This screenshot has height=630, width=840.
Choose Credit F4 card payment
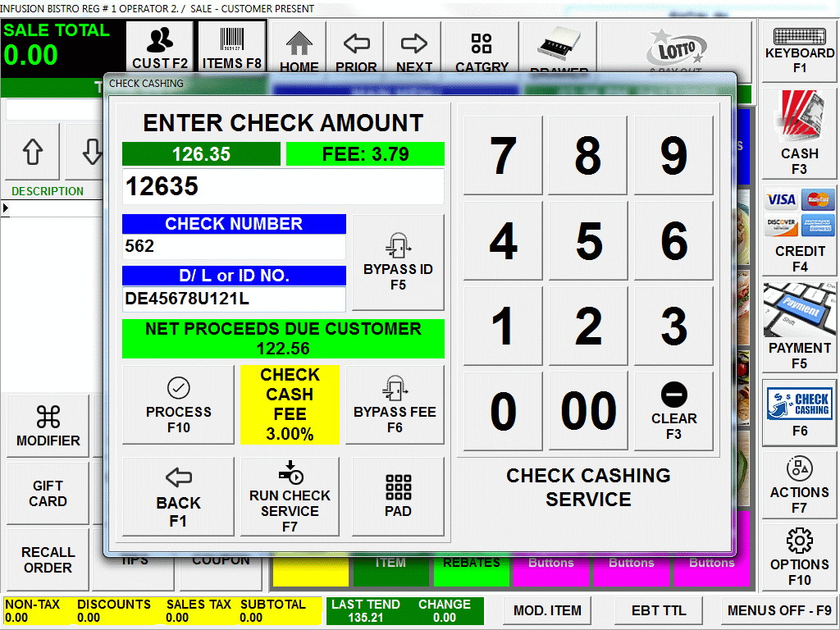(x=799, y=231)
